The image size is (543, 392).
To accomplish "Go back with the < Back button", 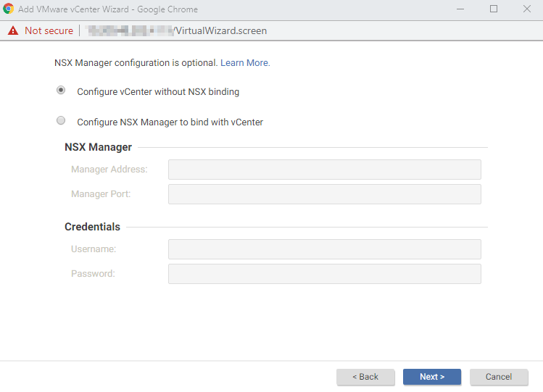I will 365,377.
